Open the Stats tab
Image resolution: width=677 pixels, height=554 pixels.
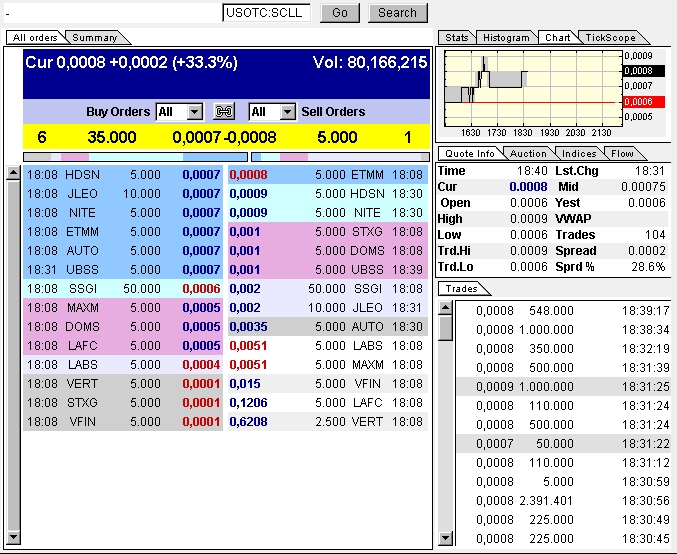click(457, 38)
